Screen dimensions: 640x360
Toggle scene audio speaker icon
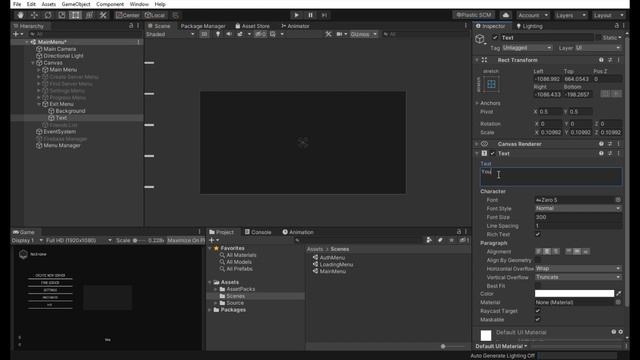[229, 34]
